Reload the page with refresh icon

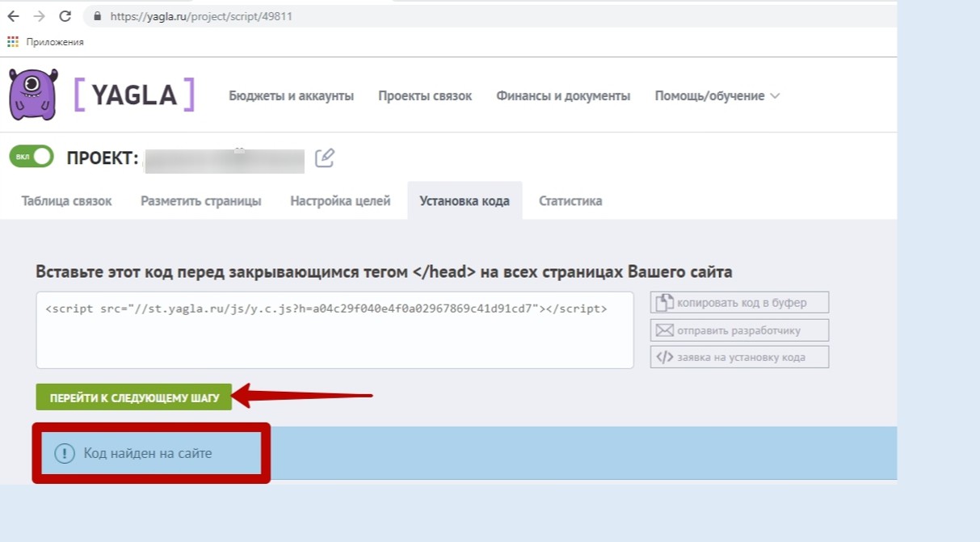point(65,16)
